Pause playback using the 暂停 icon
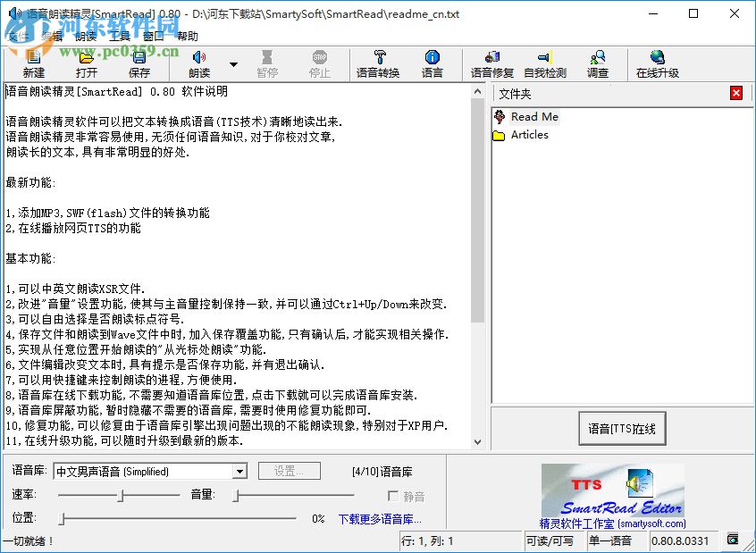The width and height of the screenshot is (756, 553). coord(267,64)
